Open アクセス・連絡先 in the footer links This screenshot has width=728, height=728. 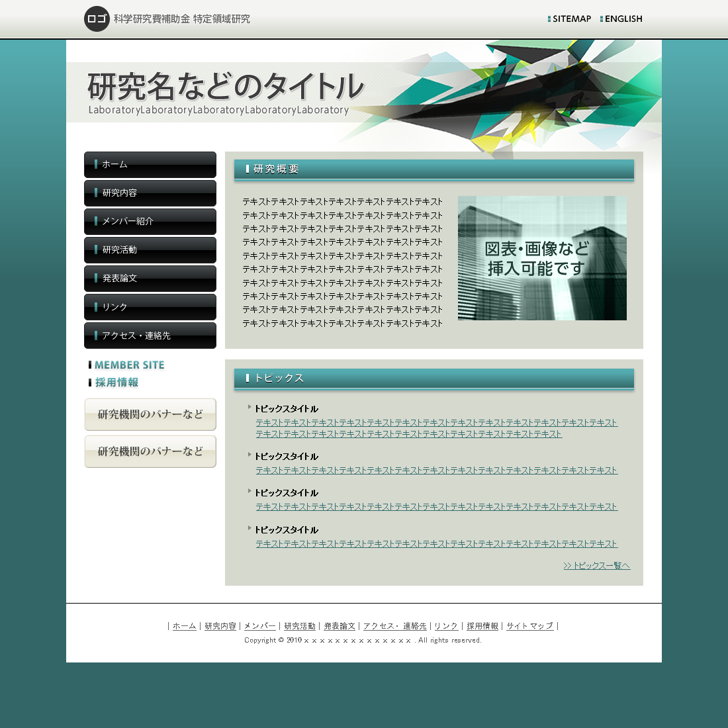pyautogui.click(x=394, y=626)
